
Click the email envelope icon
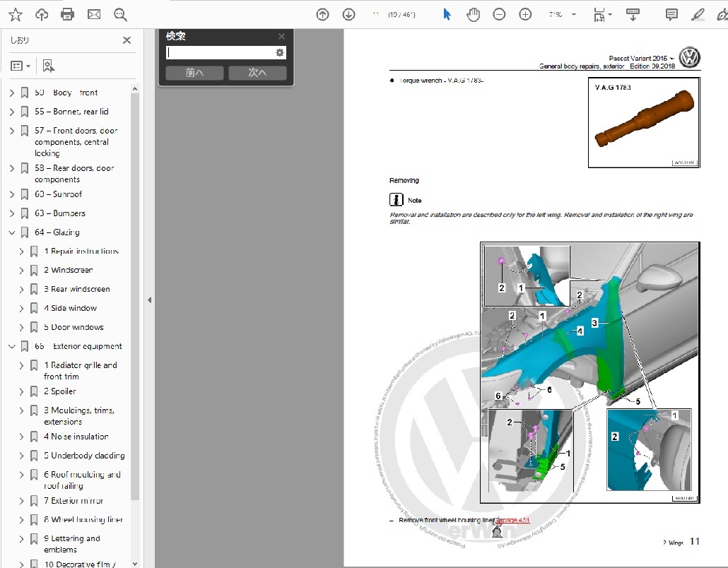click(x=93, y=14)
